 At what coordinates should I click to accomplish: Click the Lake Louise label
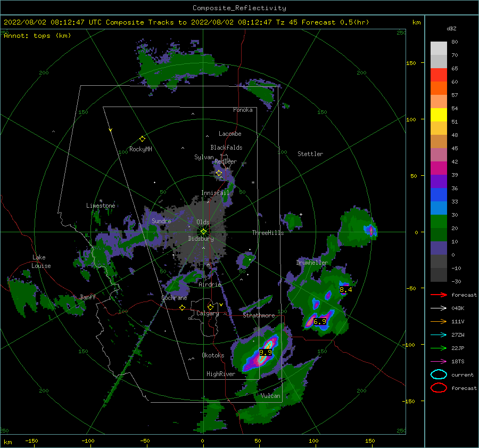[41, 262]
